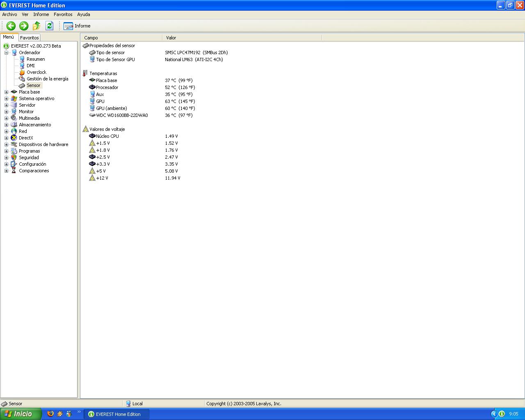The width and height of the screenshot is (525, 420).
Task: Click the Red network globe icon
Action: click(x=14, y=131)
